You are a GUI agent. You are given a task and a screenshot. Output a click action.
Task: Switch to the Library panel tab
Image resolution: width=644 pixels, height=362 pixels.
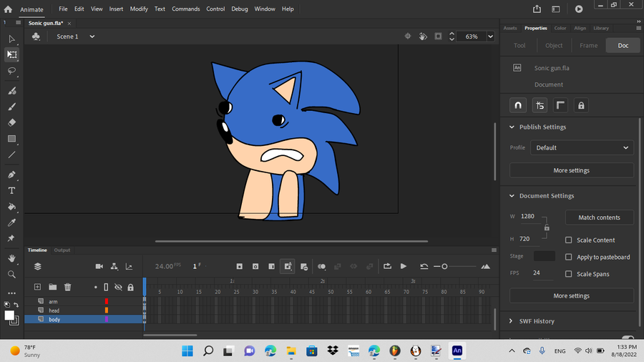pyautogui.click(x=601, y=28)
